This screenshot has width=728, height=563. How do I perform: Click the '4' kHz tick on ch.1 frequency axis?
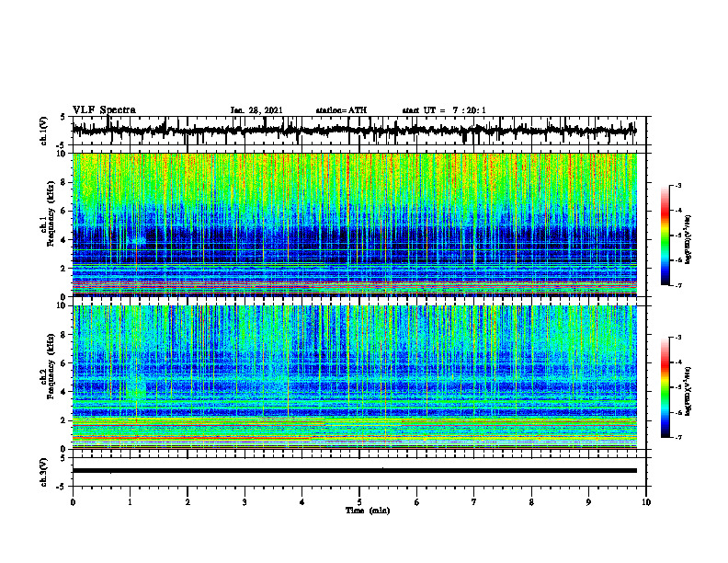(64, 240)
